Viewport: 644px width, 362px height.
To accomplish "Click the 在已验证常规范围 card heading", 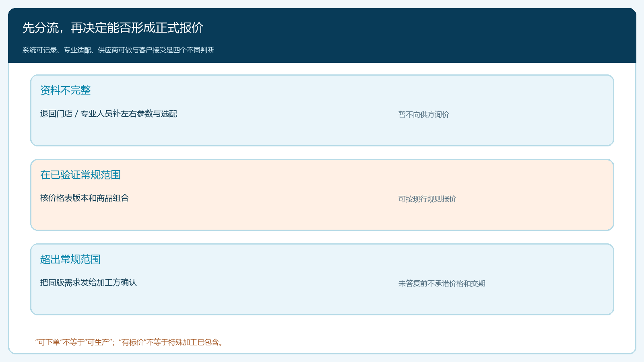I will point(80,175).
